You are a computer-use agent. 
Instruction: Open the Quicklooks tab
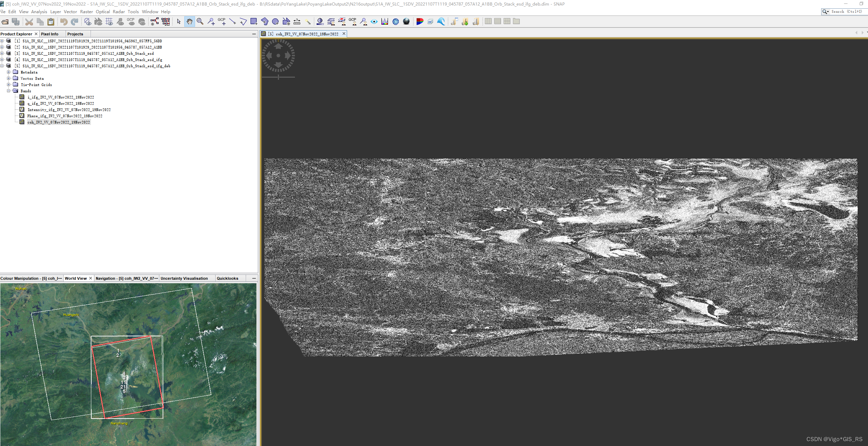tap(227, 278)
